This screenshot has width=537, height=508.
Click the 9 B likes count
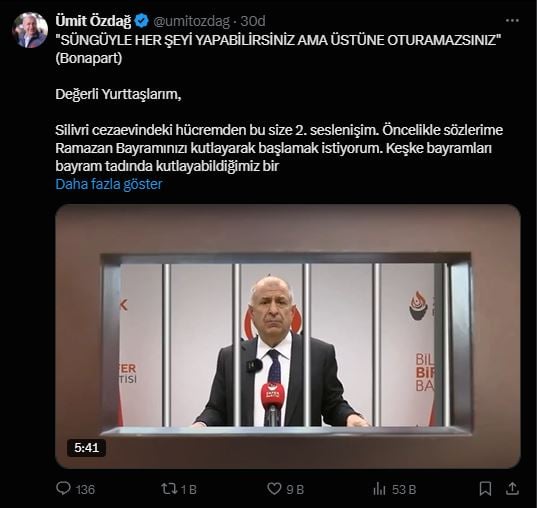tap(295, 489)
